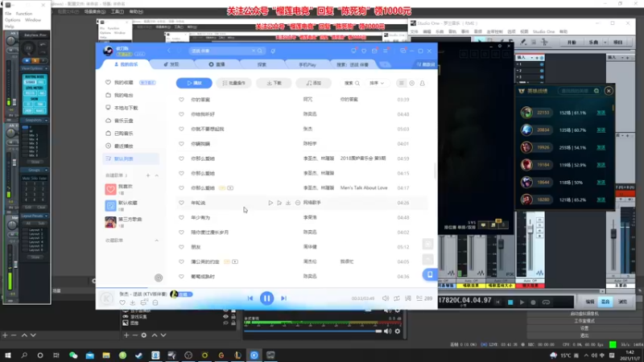Click locate-current-song round icon in Kugou sidebar

(159, 278)
